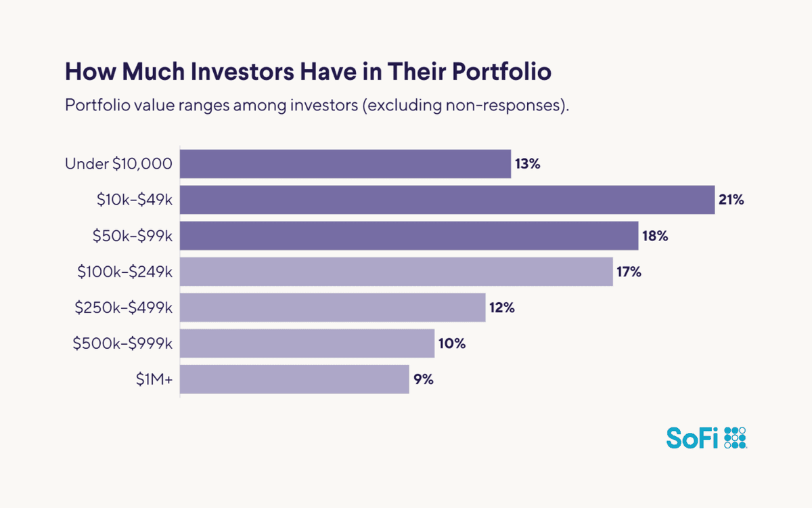The width and height of the screenshot is (812, 508).
Task: Click the 17% data label
Action: [x=629, y=272]
